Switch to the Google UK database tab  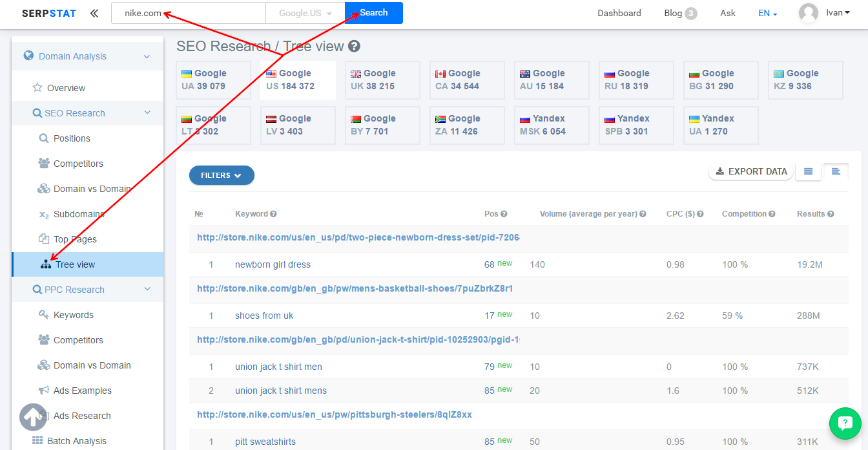coord(382,80)
